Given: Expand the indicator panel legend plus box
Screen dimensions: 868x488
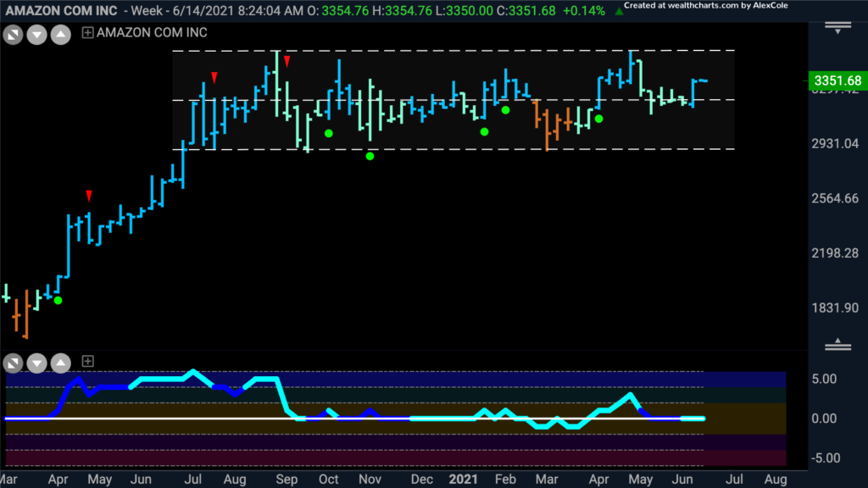Looking at the screenshot, I should [87, 361].
